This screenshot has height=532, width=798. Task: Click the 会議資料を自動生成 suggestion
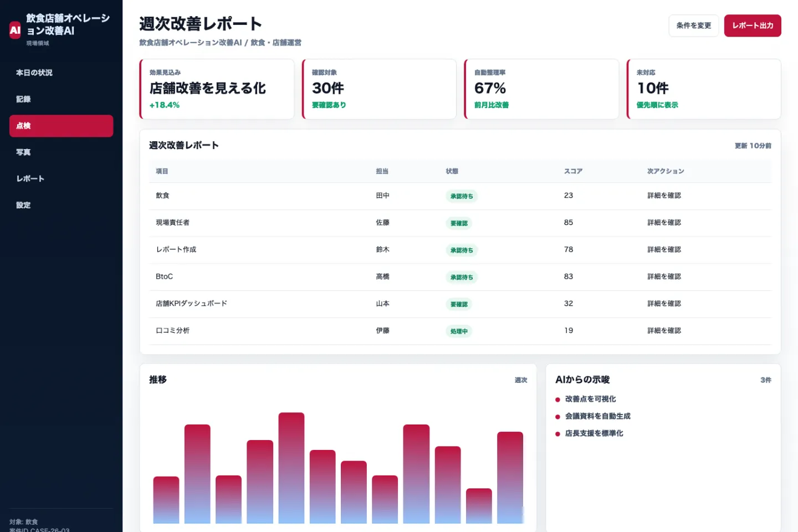[597, 416]
